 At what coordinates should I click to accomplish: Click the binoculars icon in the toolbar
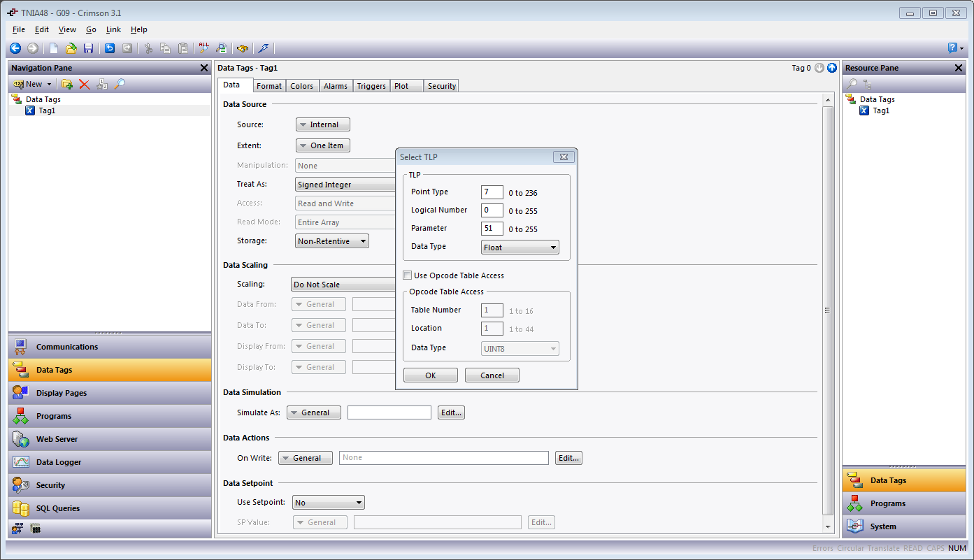[243, 48]
